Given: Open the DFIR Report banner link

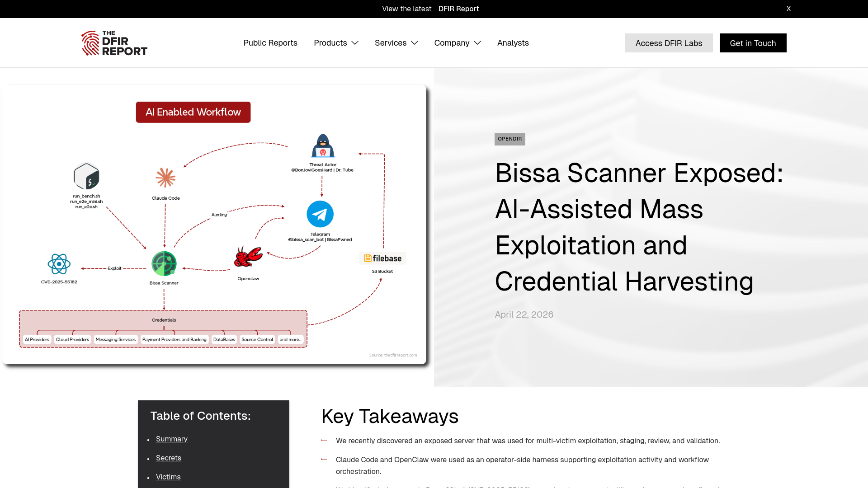Looking at the screenshot, I should click(458, 9).
